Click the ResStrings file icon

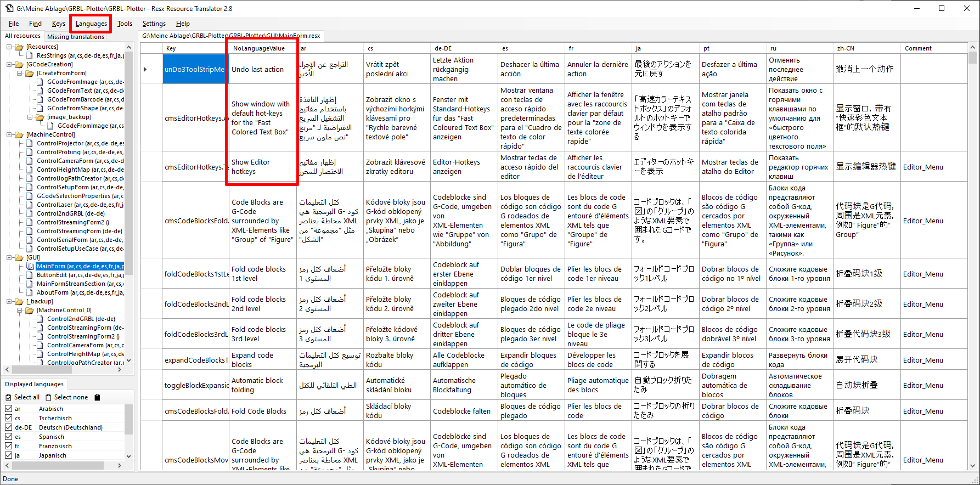pyautogui.click(x=30, y=55)
